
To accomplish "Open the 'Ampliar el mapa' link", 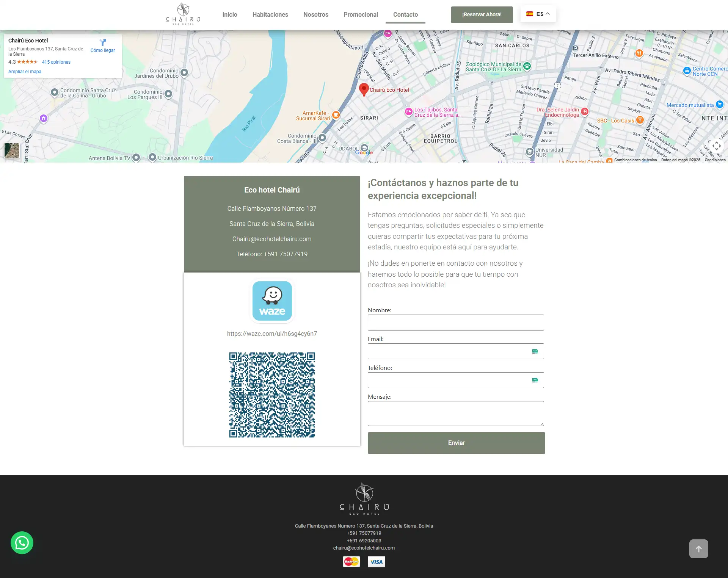I will [25, 72].
